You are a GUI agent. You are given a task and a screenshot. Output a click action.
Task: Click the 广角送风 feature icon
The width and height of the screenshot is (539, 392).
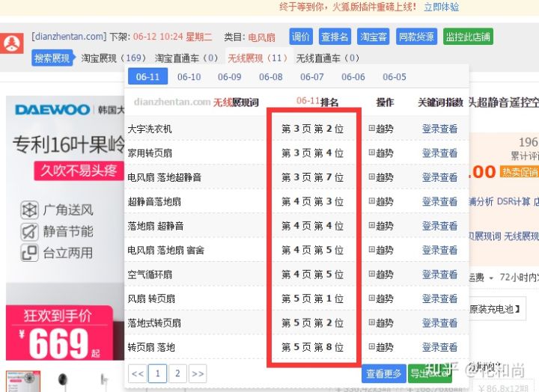[29, 210]
